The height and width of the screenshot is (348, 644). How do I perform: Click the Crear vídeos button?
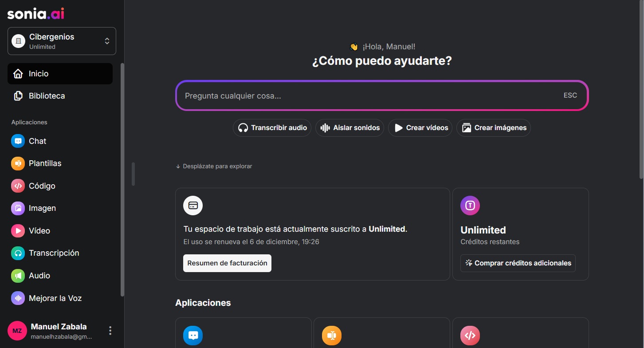tap(420, 128)
